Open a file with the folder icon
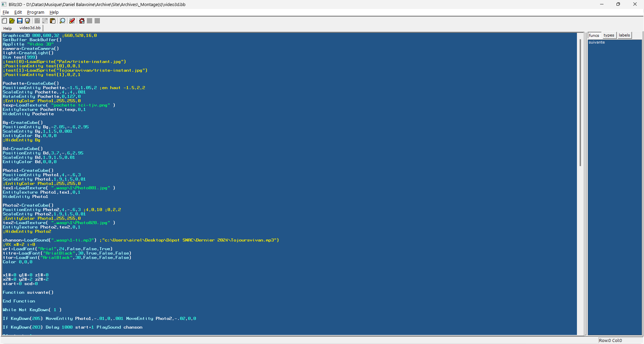This screenshot has height=344, width=644. (12, 21)
